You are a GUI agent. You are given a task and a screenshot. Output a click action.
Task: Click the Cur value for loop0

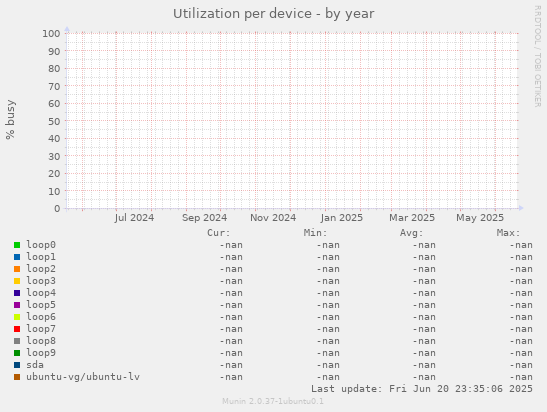click(x=231, y=245)
